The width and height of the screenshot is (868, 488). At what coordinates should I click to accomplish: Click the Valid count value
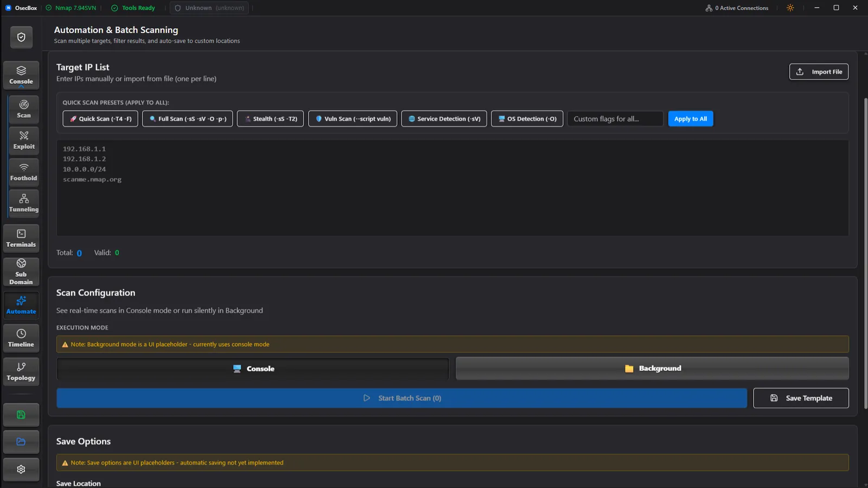coord(117,252)
